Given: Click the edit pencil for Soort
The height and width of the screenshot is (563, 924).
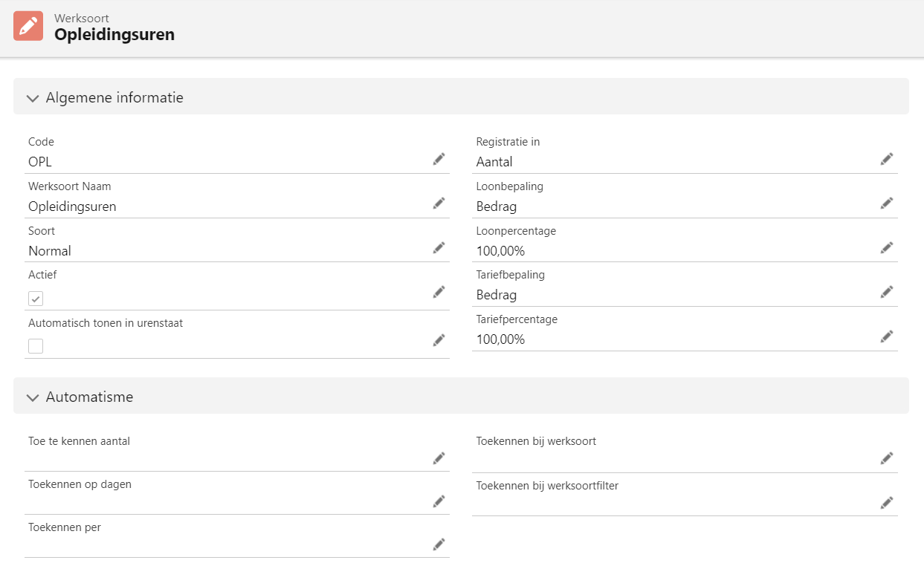Looking at the screenshot, I should 439,247.
